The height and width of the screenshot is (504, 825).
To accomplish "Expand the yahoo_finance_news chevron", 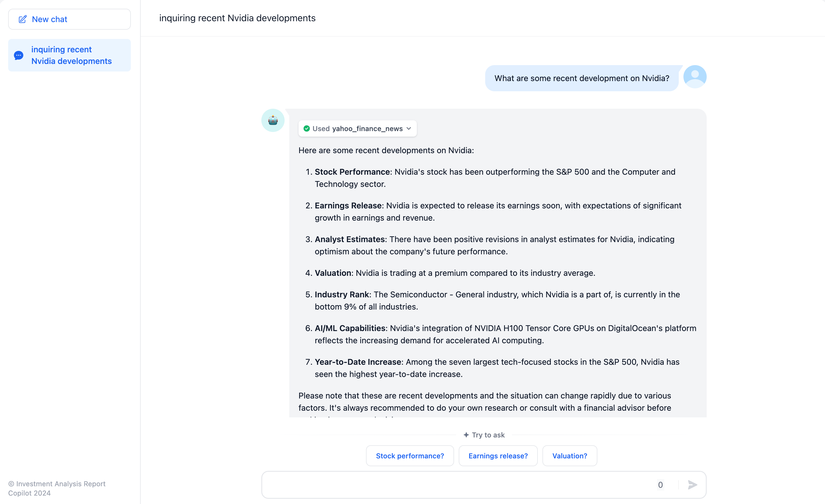I will pos(409,128).
